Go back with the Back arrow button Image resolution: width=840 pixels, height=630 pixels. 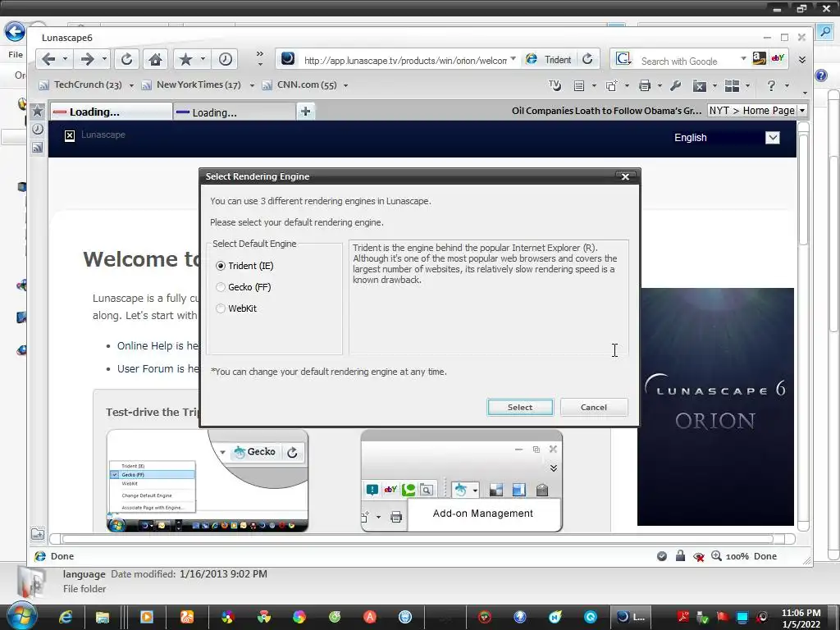click(48, 59)
